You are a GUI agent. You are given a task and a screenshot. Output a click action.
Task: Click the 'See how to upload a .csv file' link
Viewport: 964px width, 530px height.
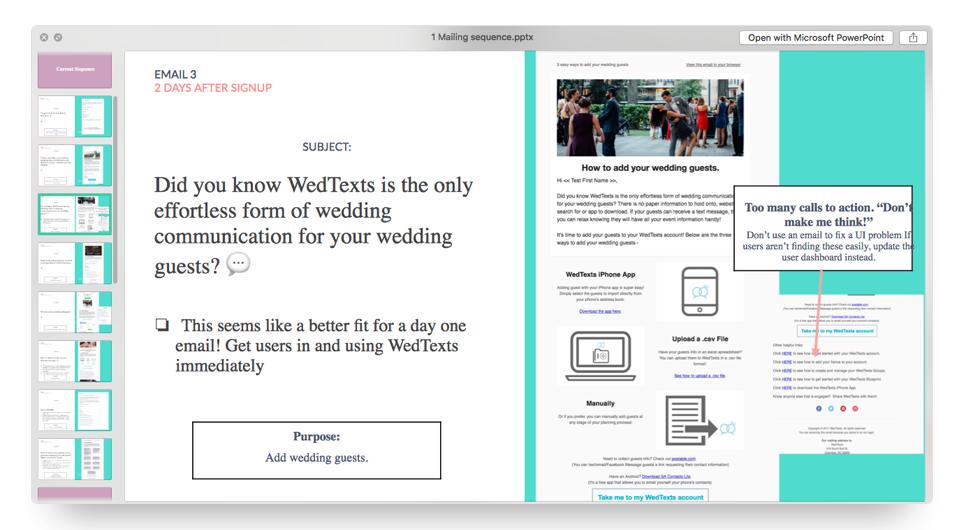(x=700, y=376)
